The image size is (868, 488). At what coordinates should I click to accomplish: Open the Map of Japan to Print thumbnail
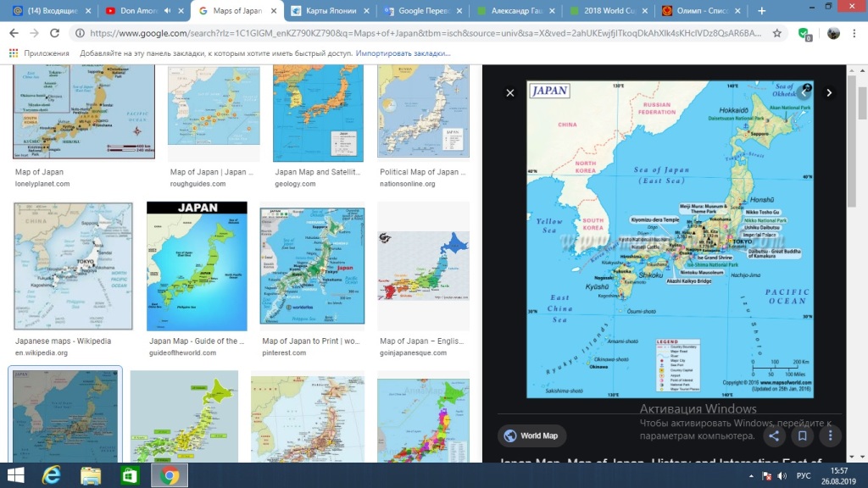[312, 266]
